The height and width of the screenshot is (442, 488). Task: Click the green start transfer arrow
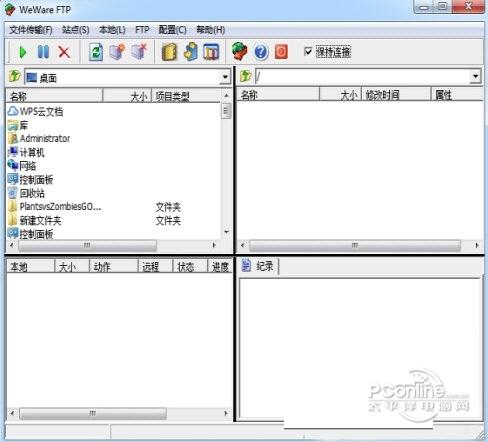point(23,52)
